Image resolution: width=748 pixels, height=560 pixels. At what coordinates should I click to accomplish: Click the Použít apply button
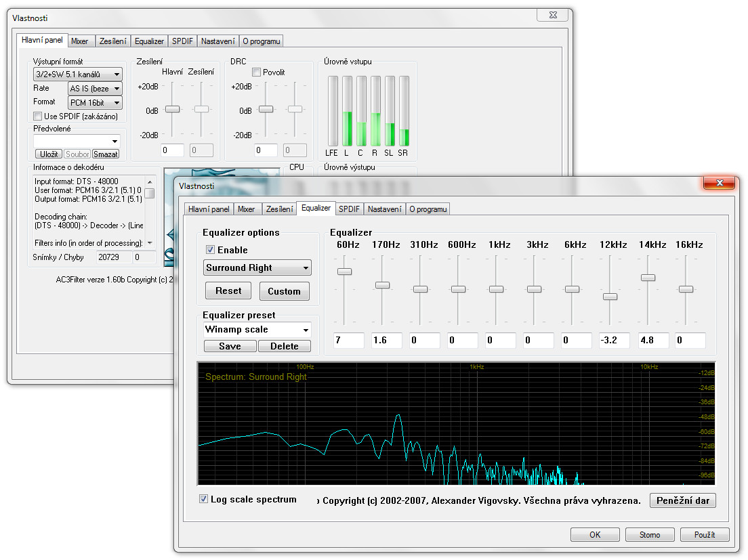(705, 534)
